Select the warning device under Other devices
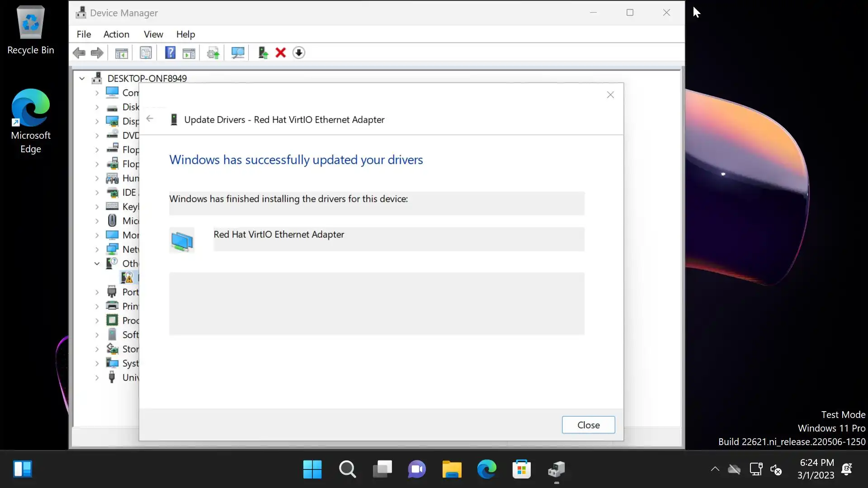This screenshot has width=868, height=488. [127, 277]
